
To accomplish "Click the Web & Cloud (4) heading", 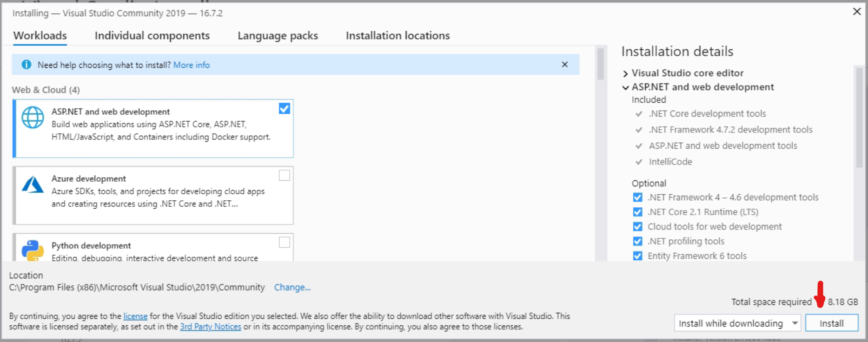I will (x=46, y=90).
